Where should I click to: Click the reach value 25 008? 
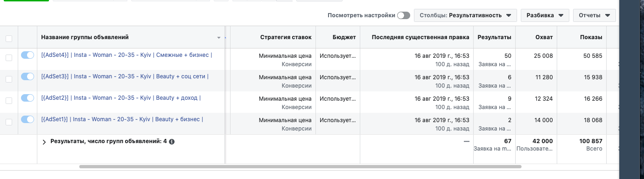(x=543, y=56)
